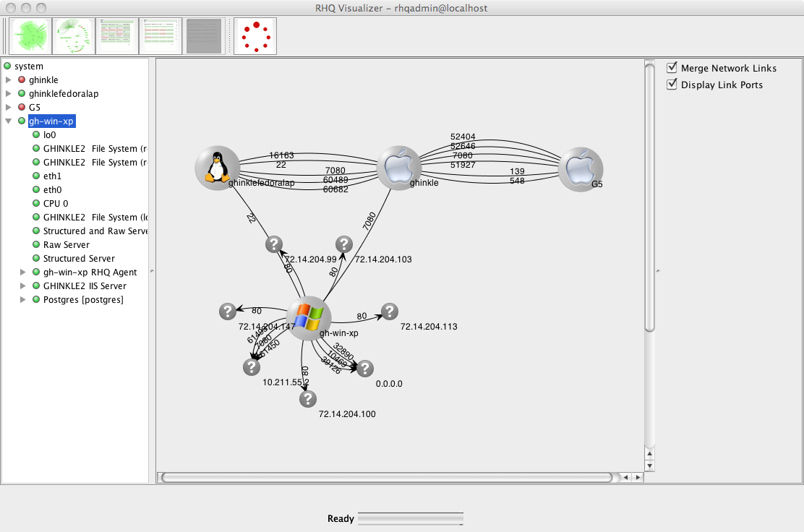Expand the Postgres [postgres] node

tap(22, 299)
